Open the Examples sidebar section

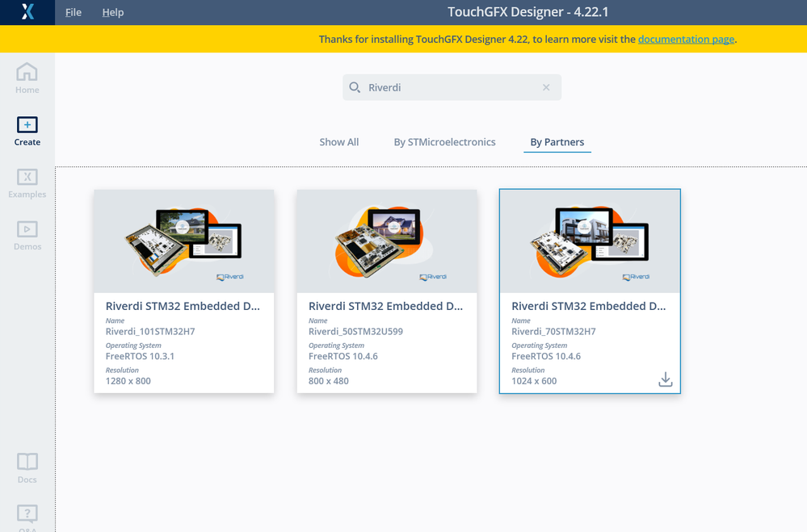pyautogui.click(x=27, y=183)
